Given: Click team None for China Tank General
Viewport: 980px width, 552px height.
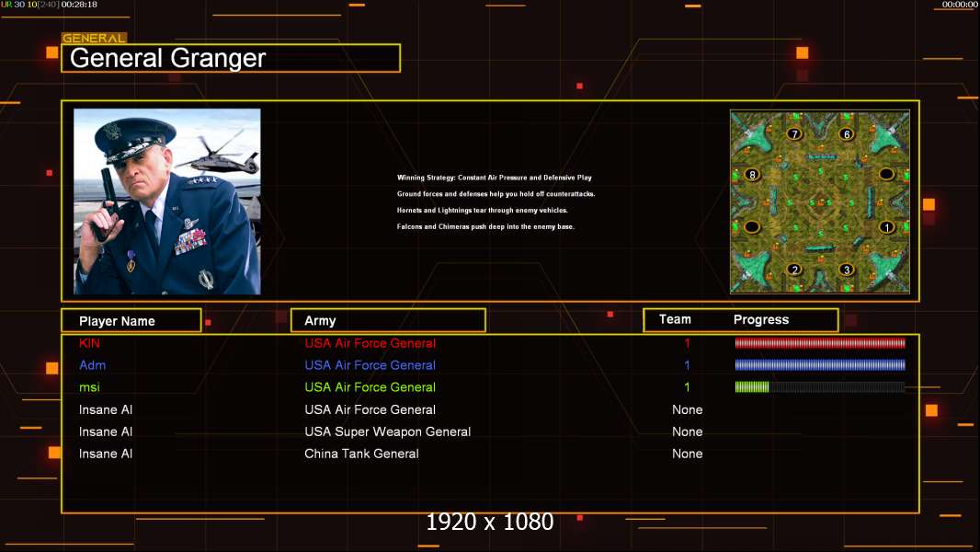Looking at the screenshot, I should pyautogui.click(x=688, y=454).
